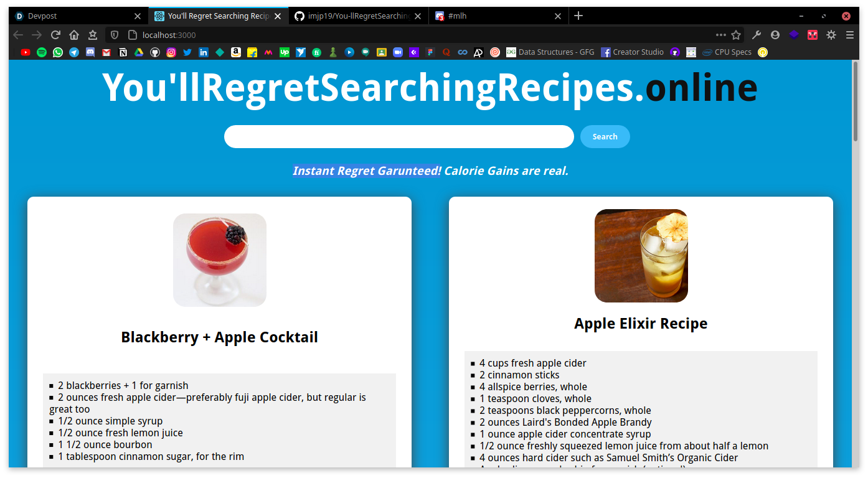This screenshot has width=868, height=478.
Task: Open the bookmarks star-tray toolbar icon
Action: [93, 35]
